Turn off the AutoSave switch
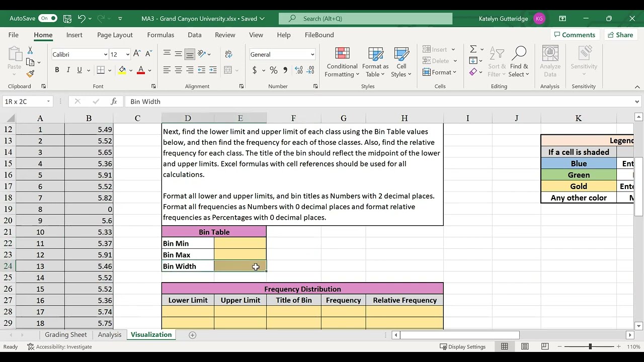This screenshot has height=362, width=644. click(x=48, y=19)
